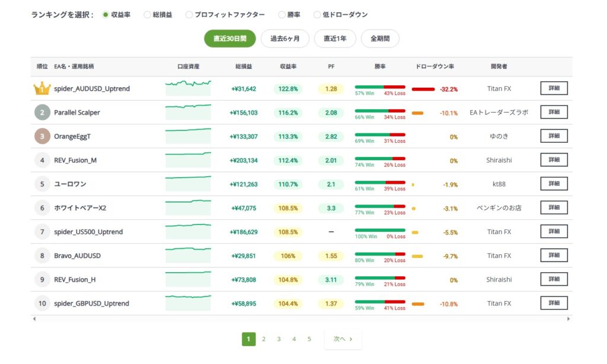
Task: Select the プロフィットファクター radio button
Action: pos(189,14)
